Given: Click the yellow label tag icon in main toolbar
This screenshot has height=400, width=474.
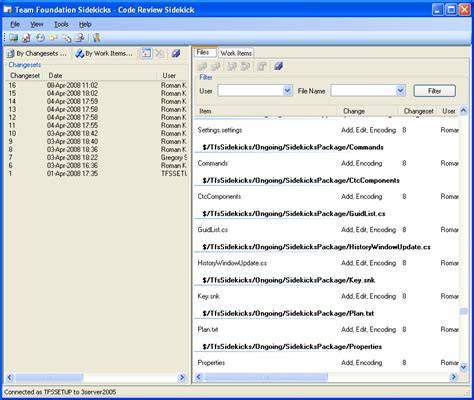Looking at the screenshot, I should click(x=53, y=38).
